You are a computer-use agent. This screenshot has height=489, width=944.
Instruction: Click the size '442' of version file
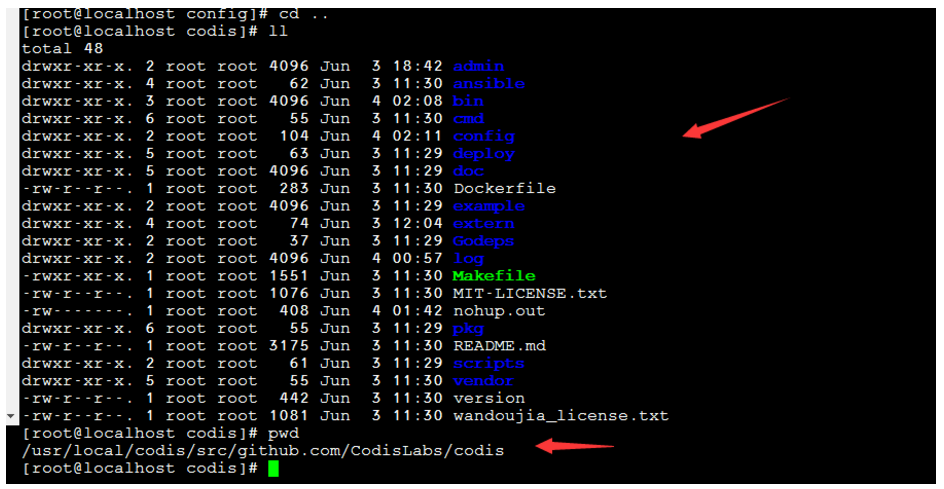click(x=294, y=398)
